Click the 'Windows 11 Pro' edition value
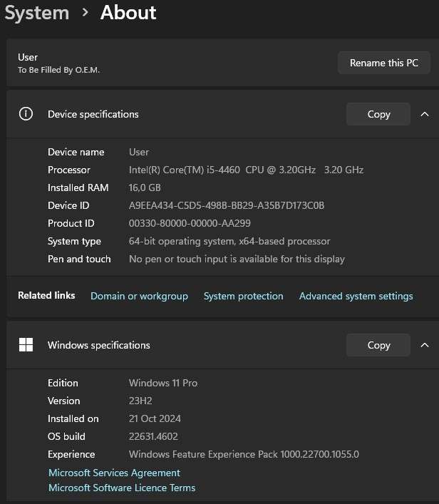Screen dimensions: 439x504 [163, 383]
